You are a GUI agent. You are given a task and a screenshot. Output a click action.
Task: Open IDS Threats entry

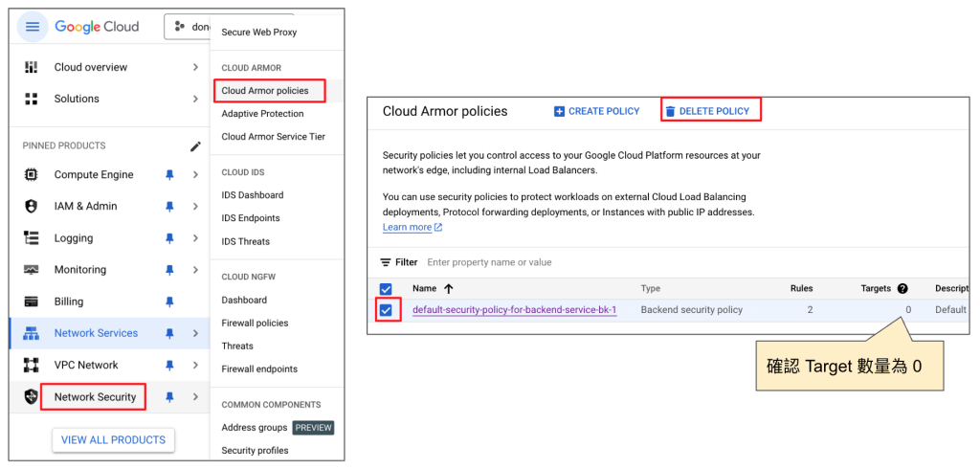[246, 241]
